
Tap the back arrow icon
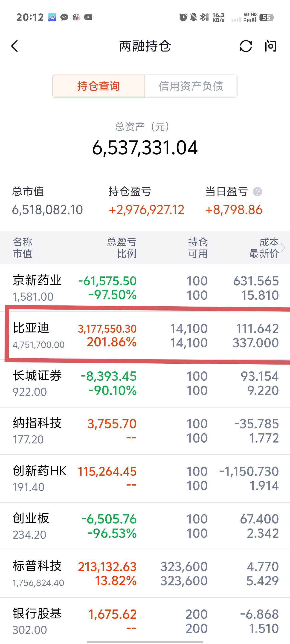tap(14, 46)
